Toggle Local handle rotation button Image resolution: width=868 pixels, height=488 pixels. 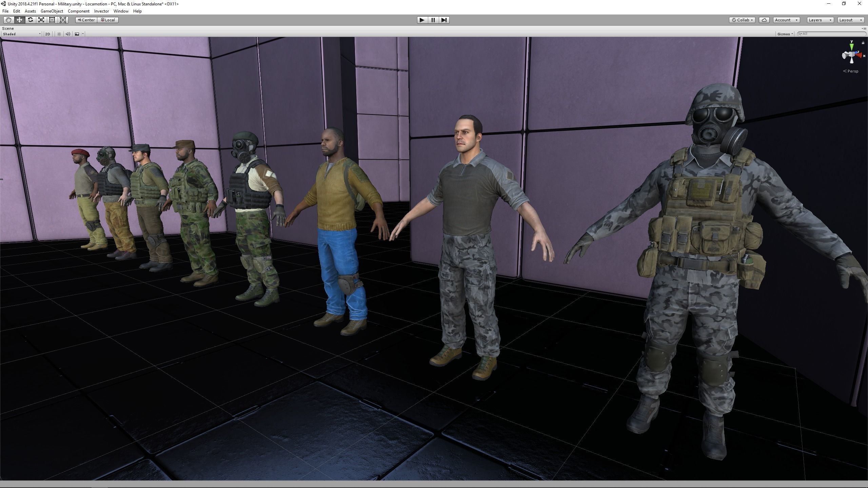[x=108, y=20]
